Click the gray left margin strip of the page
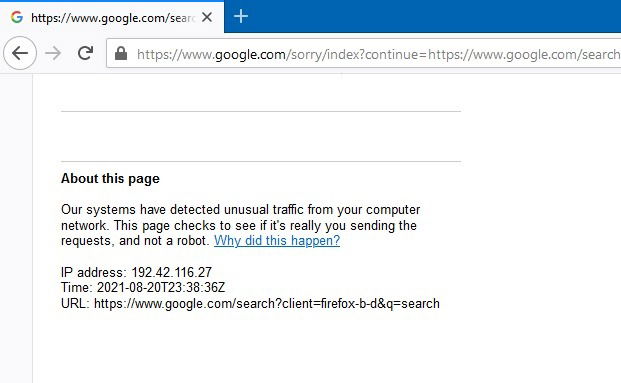This screenshot has height=383, width=621. [16, 228]
